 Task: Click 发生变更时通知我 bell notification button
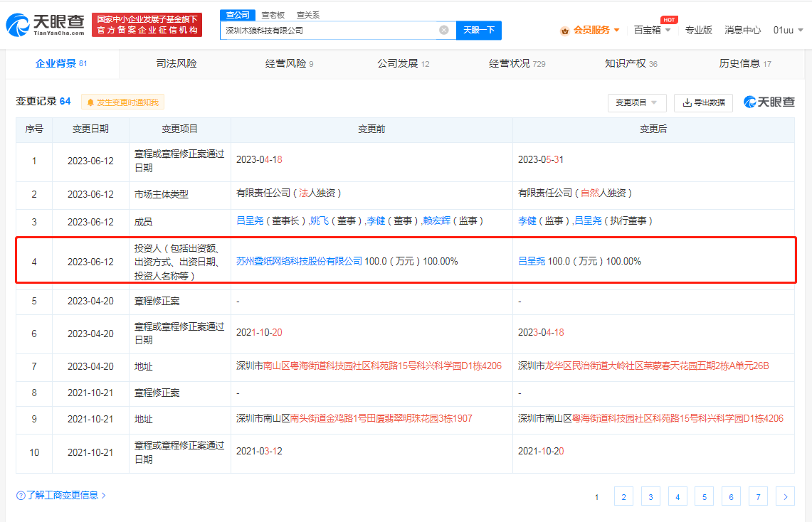click(122, 102)
